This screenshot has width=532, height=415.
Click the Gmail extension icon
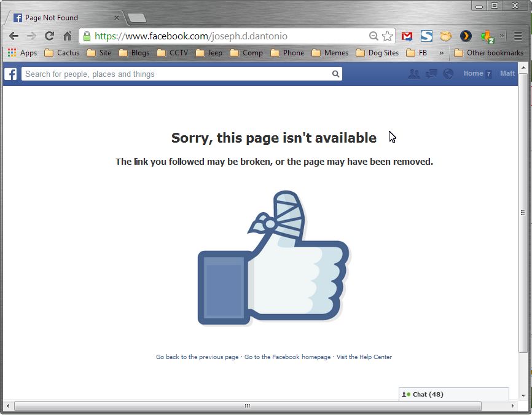(x=407, y=36)
